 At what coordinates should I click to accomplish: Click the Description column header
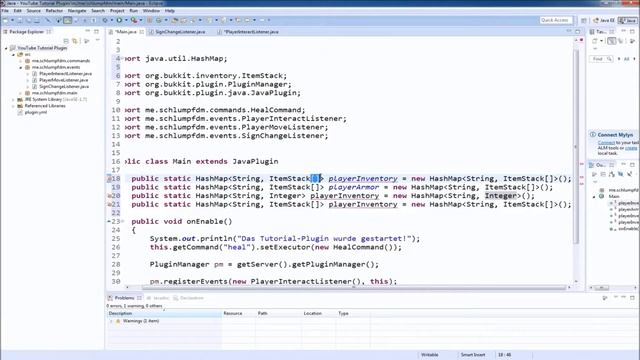[164, 313]
